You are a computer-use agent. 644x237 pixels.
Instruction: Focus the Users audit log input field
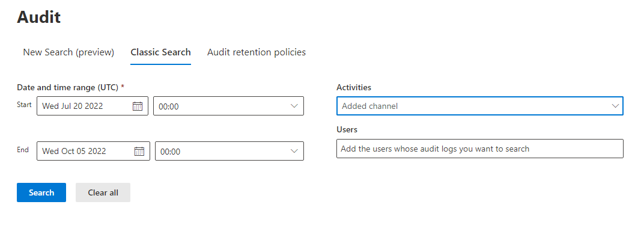[x=480, y=149]
